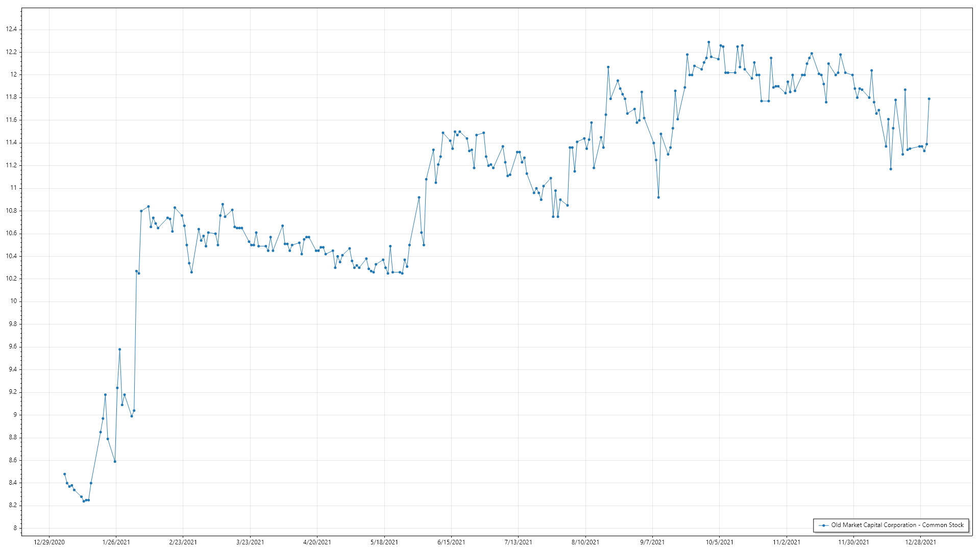Screen dimensions: 980x551
Task: Click the 12.4 y-axis value label
Action: 11,30
